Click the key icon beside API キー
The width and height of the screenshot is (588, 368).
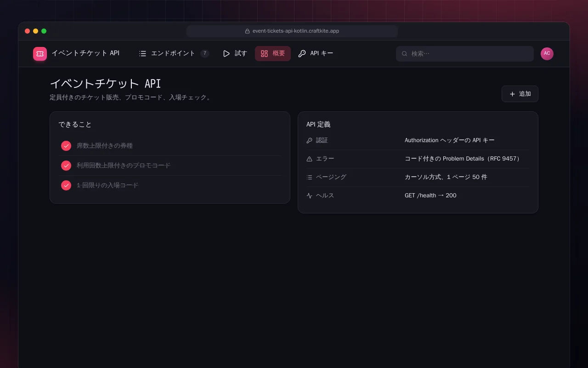(302, 54)
